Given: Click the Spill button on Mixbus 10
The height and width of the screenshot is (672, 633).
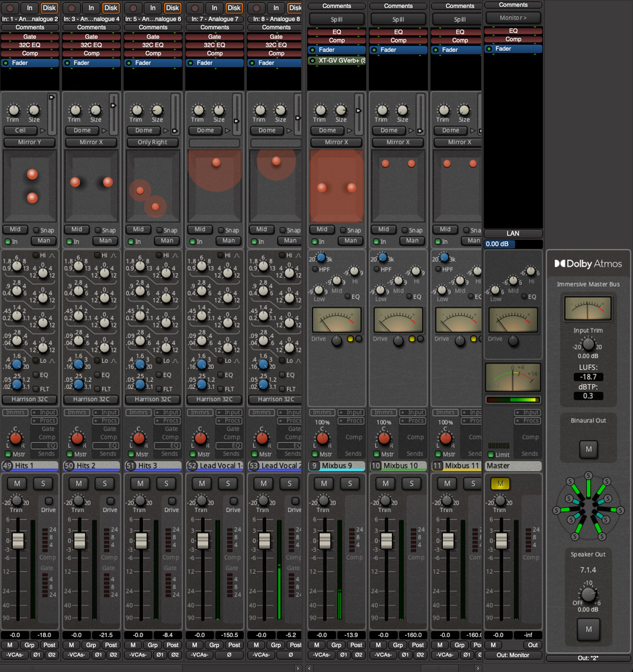Looking at the screenshot, I should coord(398,19).
